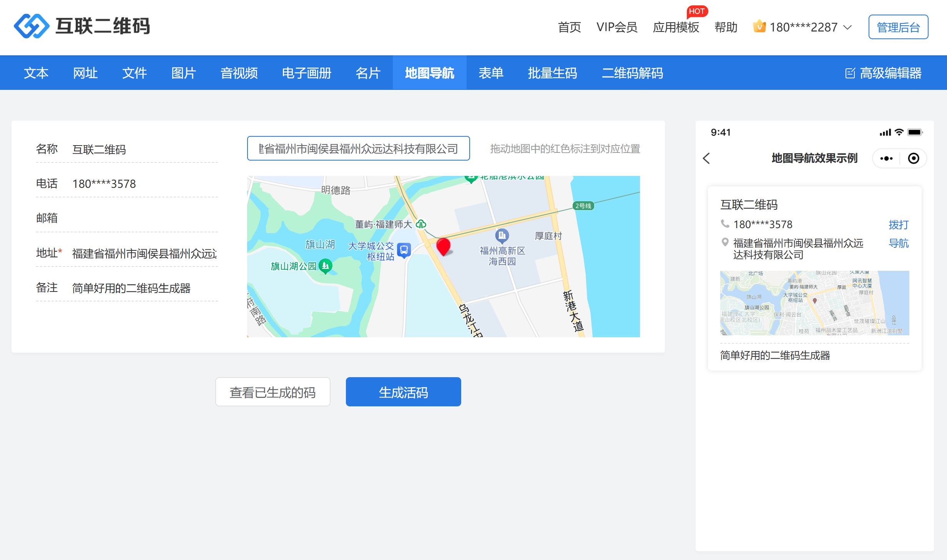947x560 pixels.
Task: Click the circular target icon in preview
Action: [914, 158]
